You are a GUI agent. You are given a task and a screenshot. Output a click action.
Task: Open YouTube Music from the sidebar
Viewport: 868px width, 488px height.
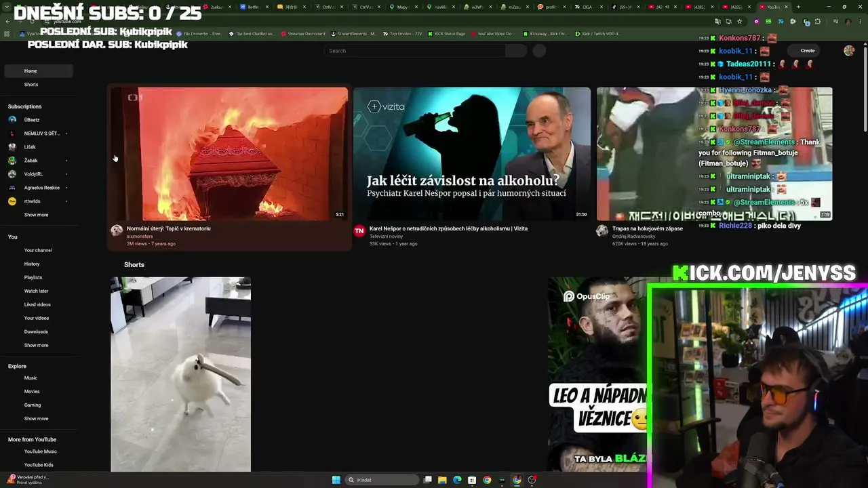(x=40, y=451)
